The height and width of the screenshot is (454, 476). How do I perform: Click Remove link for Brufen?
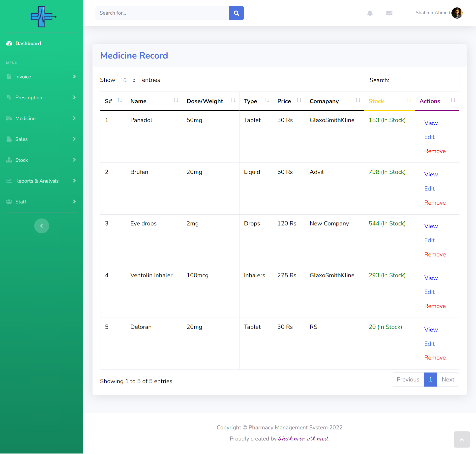(x=435, y=203)
